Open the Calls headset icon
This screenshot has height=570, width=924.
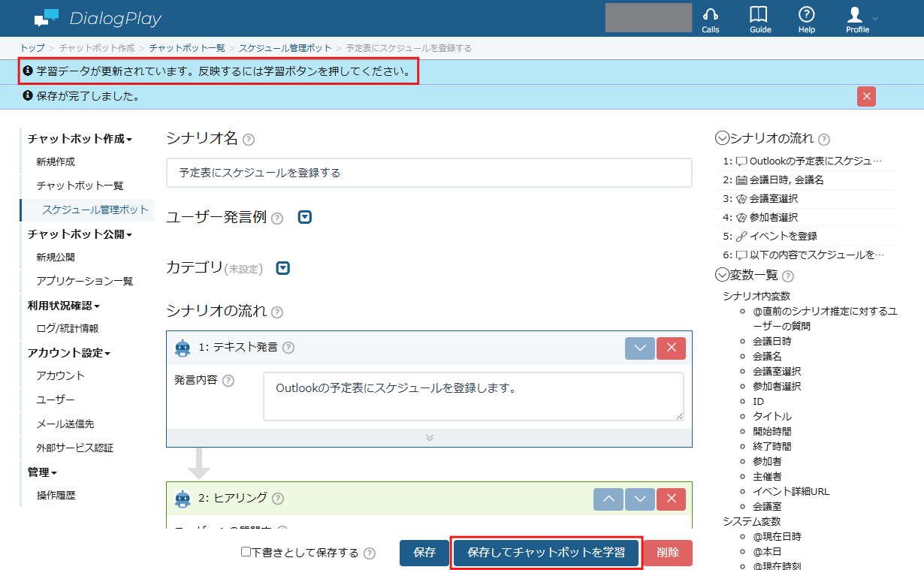(x=710, y=20)
